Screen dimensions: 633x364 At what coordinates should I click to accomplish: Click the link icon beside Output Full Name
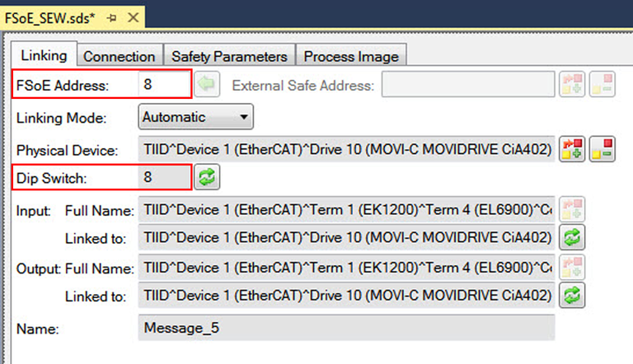click(x=573, y=267)
